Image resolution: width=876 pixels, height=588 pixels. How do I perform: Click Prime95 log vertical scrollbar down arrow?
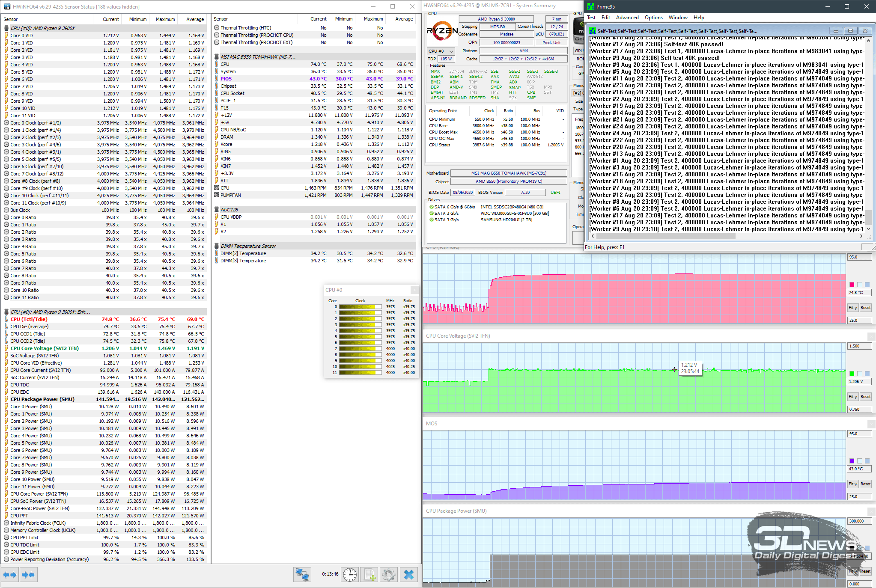pos(868,229)
